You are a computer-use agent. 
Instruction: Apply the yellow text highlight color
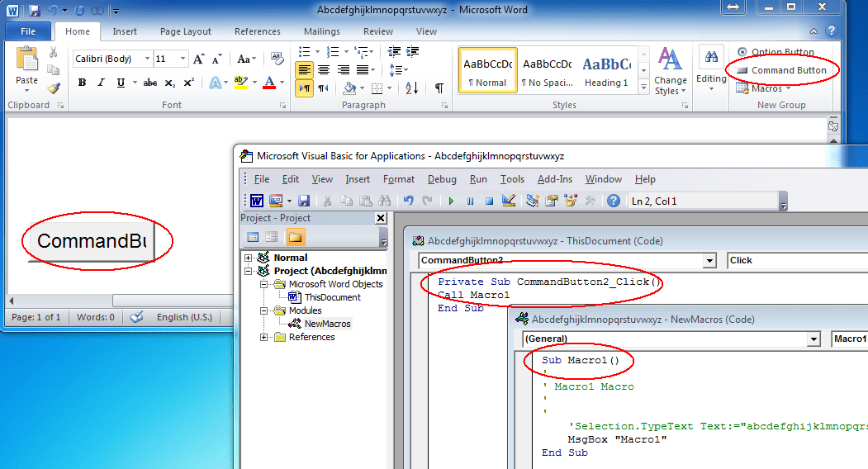tap(240, 83)
